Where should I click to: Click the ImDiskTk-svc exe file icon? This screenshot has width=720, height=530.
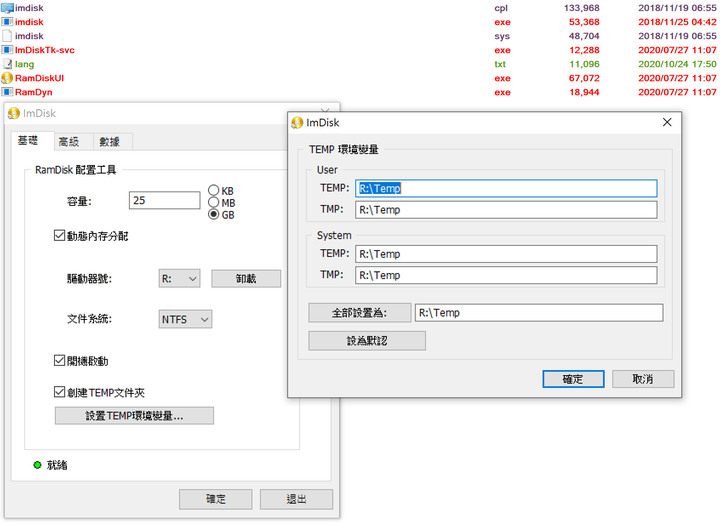7,50
